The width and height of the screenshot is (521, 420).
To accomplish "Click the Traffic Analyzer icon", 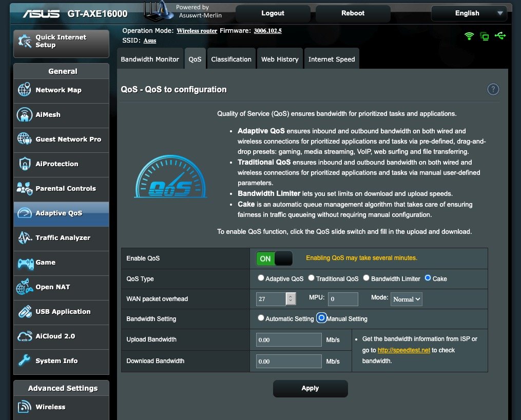I will pos(24,238).
